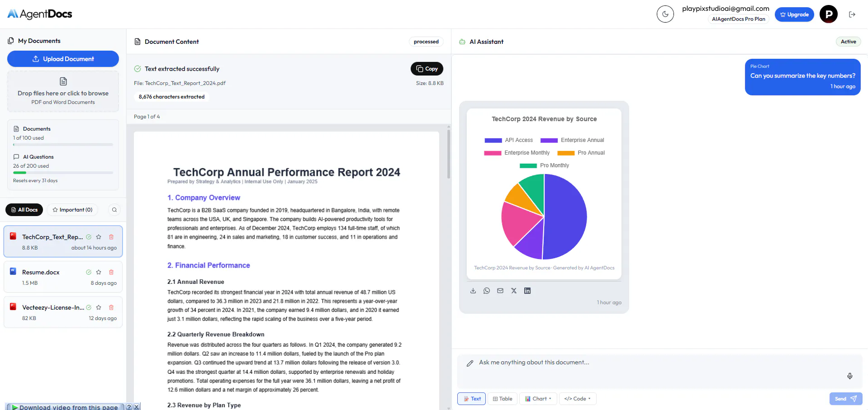Star the Vecteezy-License document
This screenshot has width=868, height=410.
point(99,307)
